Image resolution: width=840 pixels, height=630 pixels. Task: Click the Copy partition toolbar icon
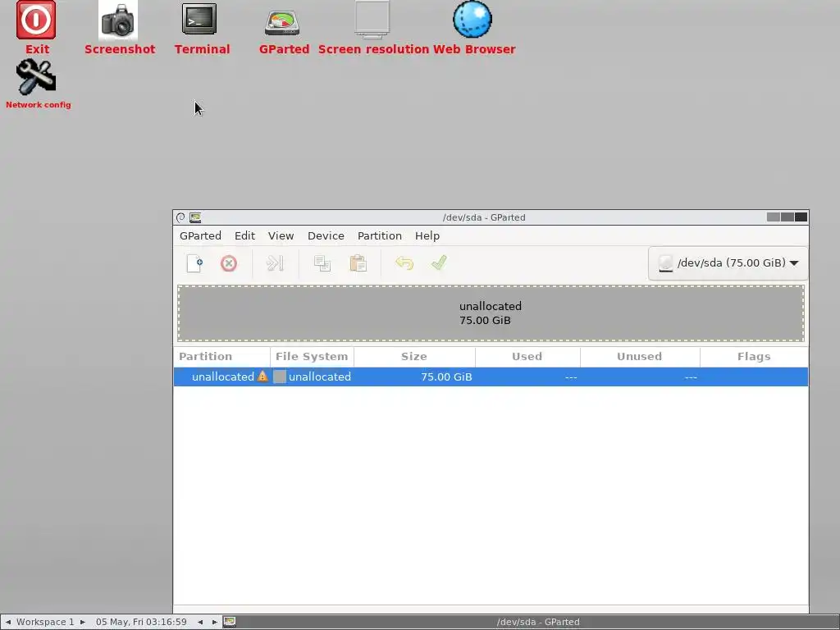click(x=322, y=263)
